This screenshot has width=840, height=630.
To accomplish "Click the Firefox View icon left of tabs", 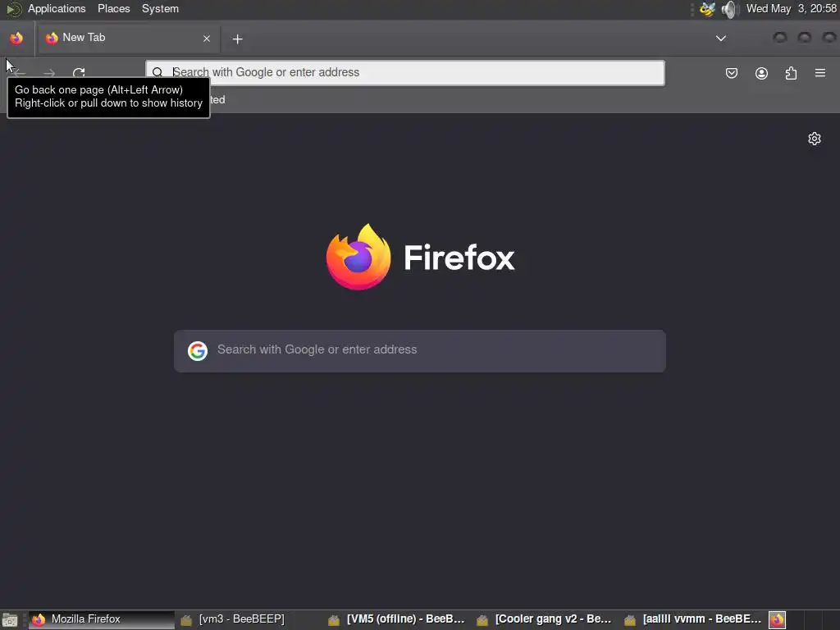I will (x=16, y=39).
